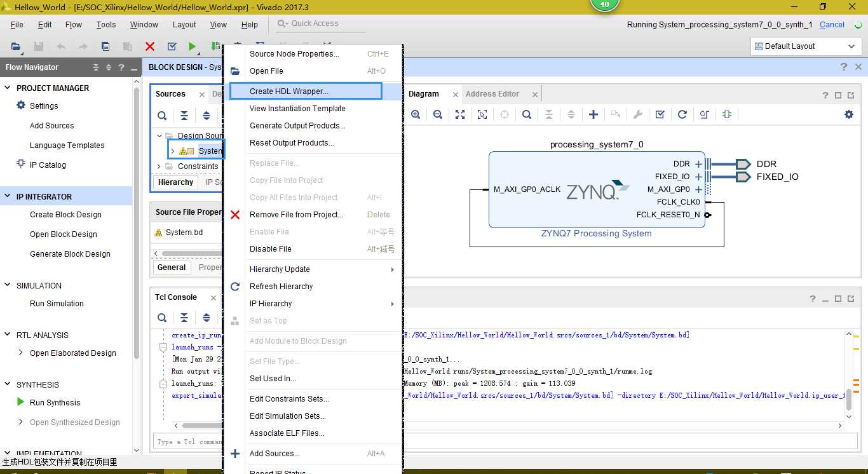This screenshot has height=474, width=868.
Task: Select the ZYNQ7 Processing System block
Action: (597, 189)
